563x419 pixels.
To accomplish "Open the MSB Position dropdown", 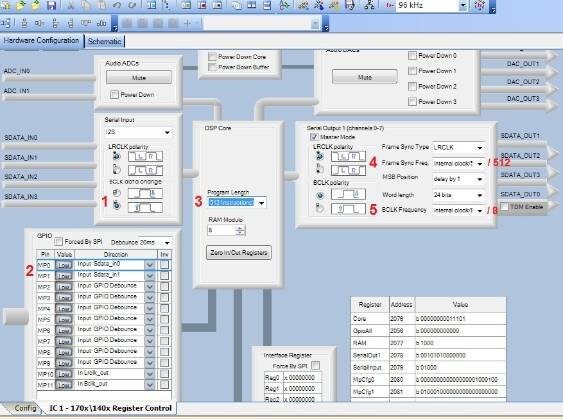I will tap(480, 179).
